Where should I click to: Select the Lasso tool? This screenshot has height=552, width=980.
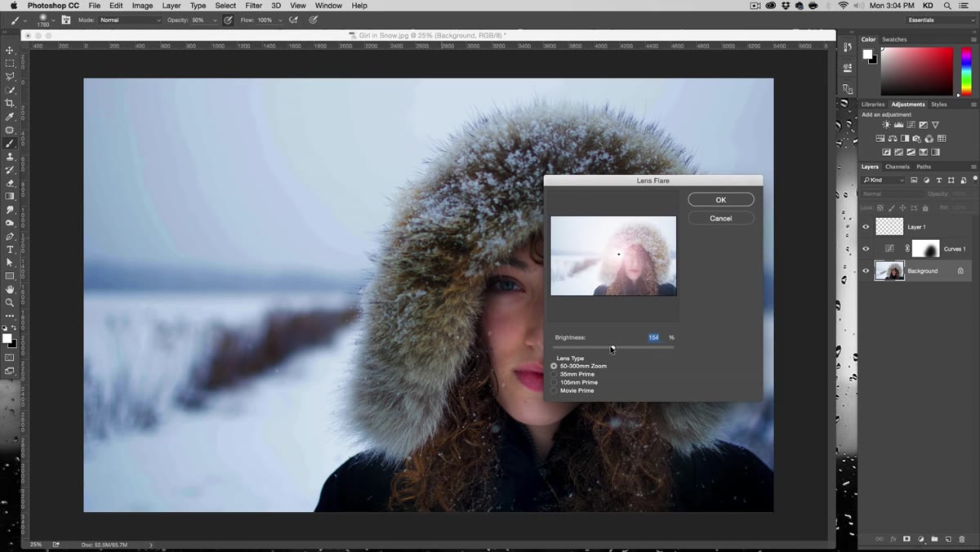(x=10, y=77)
